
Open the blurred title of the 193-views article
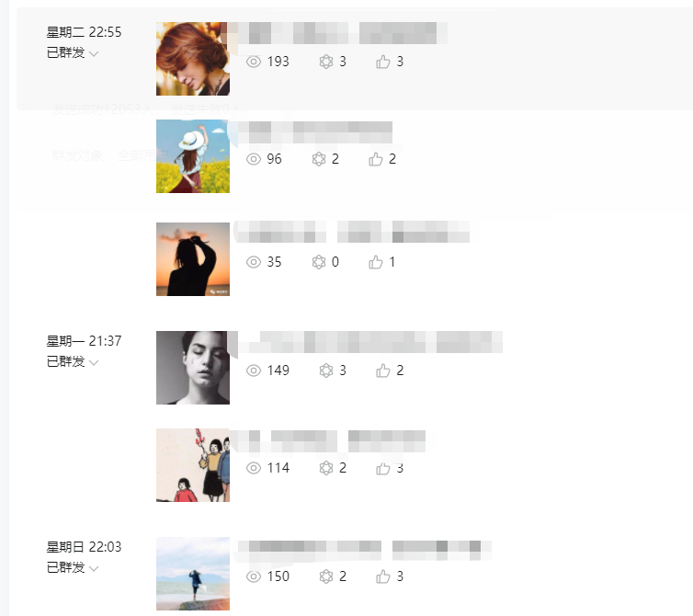tap(340, 35)
